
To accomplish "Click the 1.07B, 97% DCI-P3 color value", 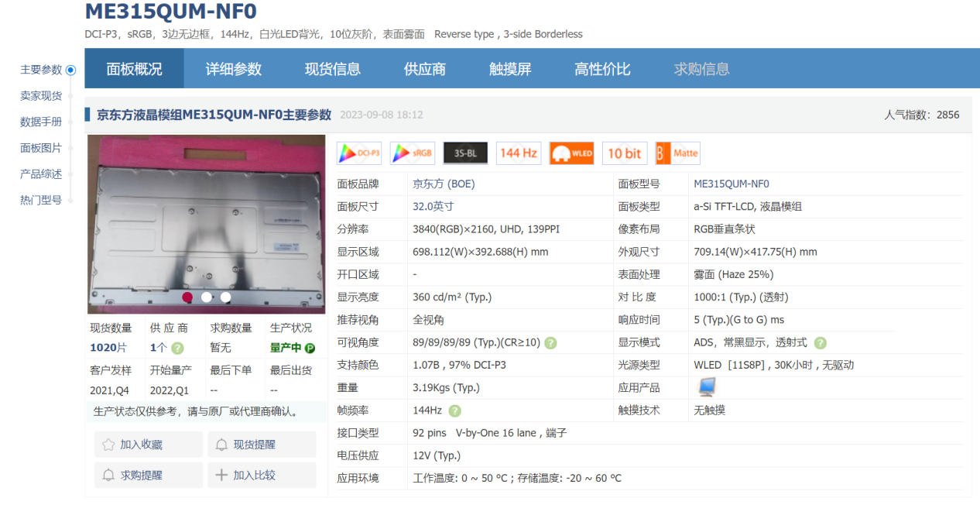I will pyautogui.click(x=460, y=365).
